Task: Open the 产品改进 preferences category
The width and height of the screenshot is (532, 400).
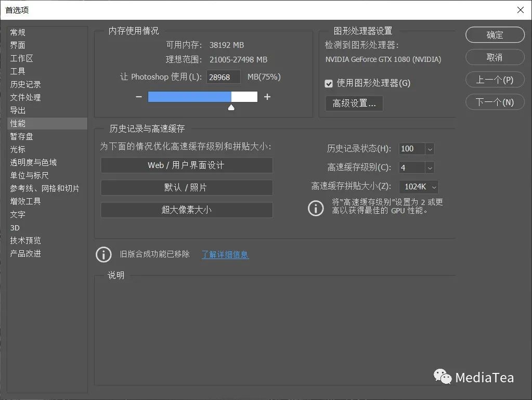Action: (25, 253)
